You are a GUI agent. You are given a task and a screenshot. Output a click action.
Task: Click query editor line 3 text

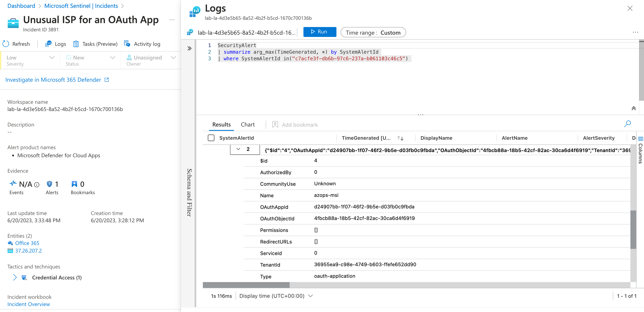click(313, 59)
